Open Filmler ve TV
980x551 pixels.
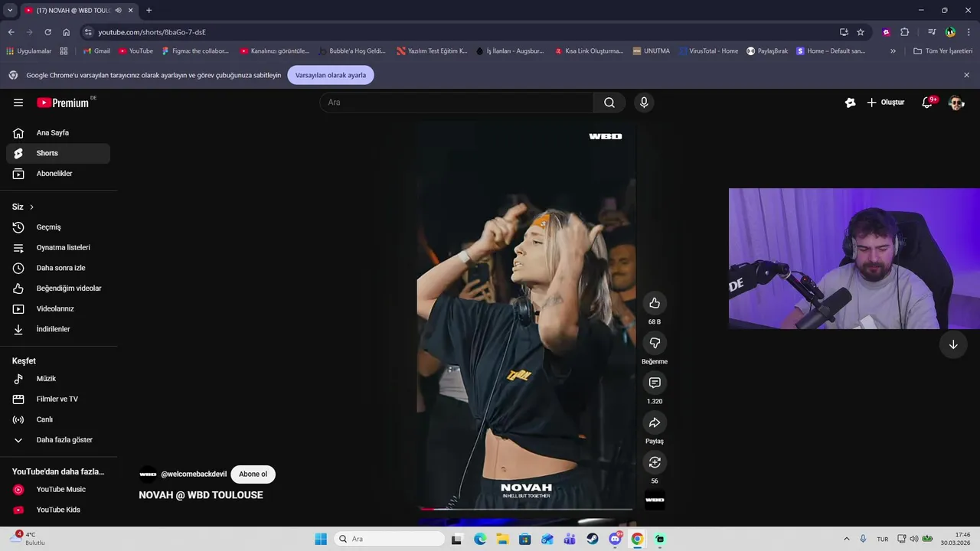coord(58,399)
